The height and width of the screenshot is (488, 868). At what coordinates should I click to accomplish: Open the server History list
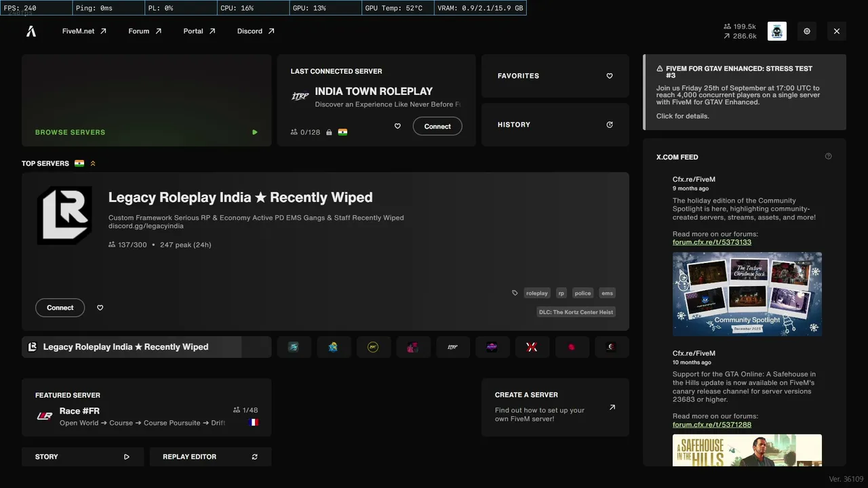pos(555,125)
